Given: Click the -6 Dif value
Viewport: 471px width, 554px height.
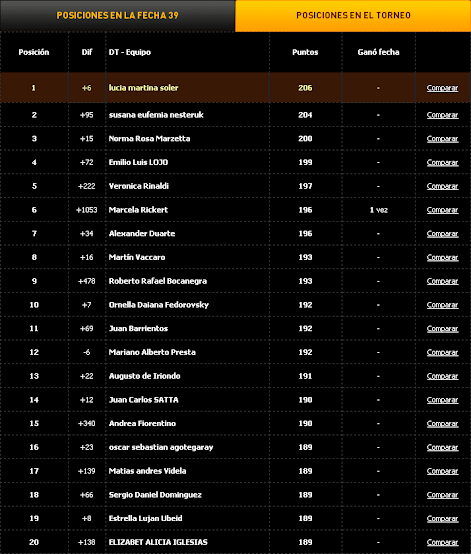Looking at the screenshot, I should pos(87,352).
